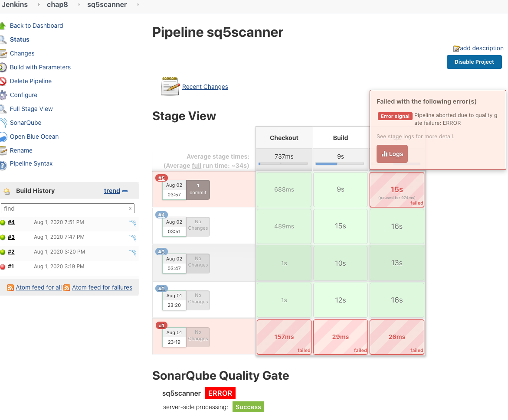The image size is (508, 420).
Task: Open the Atom feed for failures link
Action: click(x=102, y=287)
